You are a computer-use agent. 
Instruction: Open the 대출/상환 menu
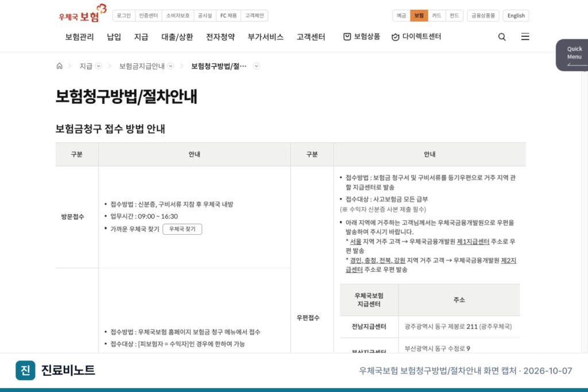(x=177, y=37)
